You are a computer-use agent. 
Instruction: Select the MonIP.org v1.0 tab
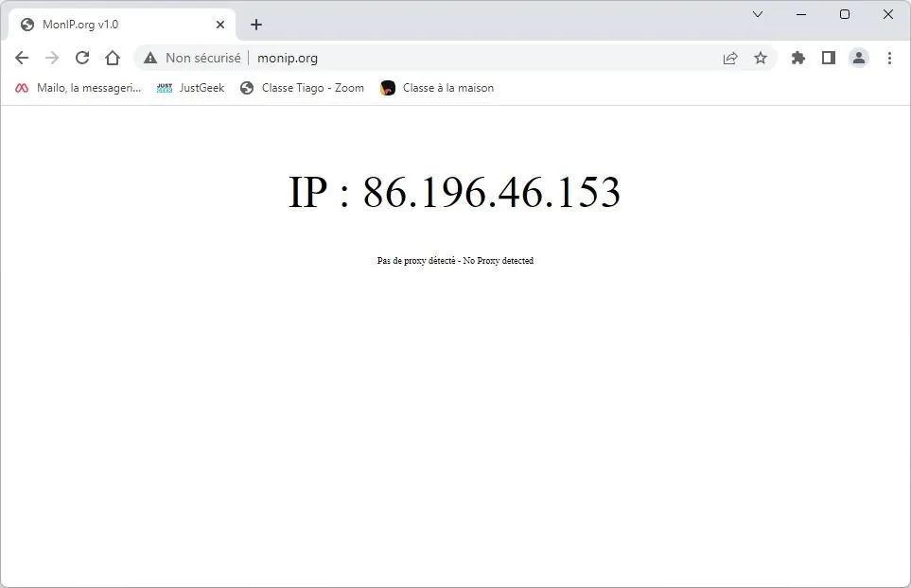[x=123, y=25]
